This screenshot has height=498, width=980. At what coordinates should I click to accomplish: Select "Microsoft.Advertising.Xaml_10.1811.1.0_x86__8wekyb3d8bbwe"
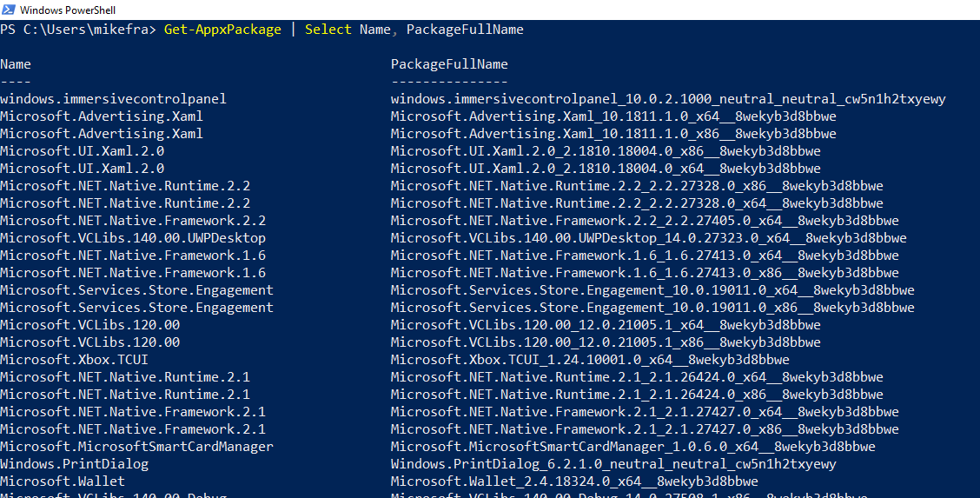(613, 134)
